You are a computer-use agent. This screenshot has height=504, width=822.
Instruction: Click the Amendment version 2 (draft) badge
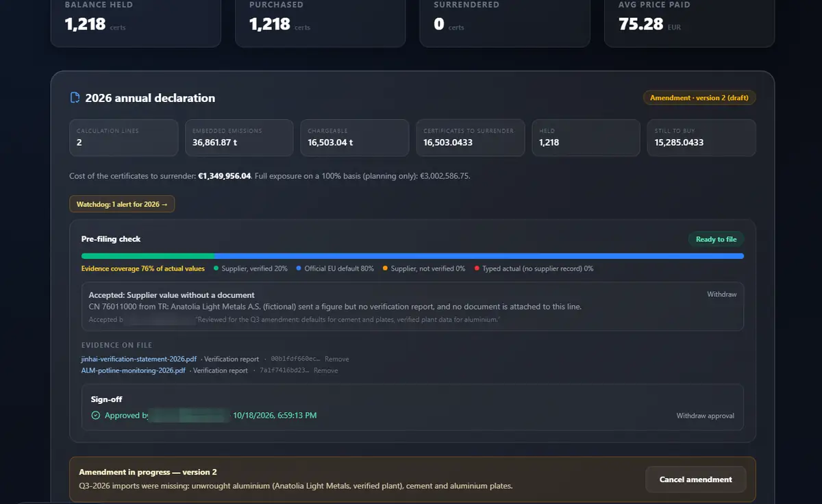[699, 98]
